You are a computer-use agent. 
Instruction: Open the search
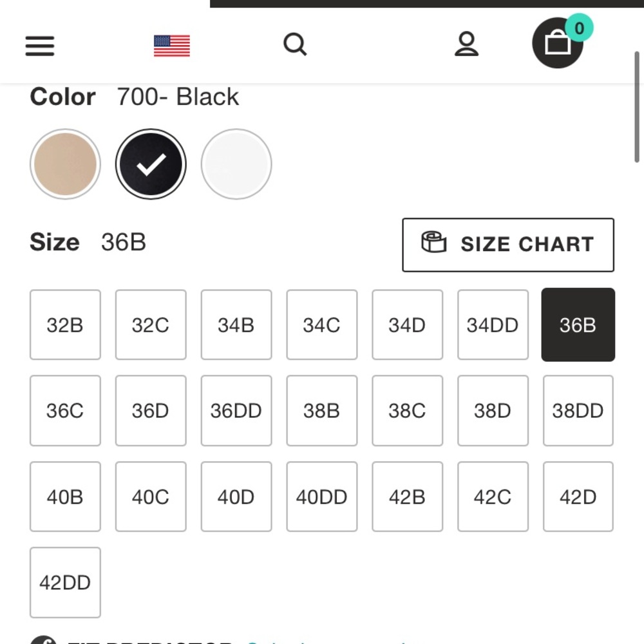click(296, 44)
